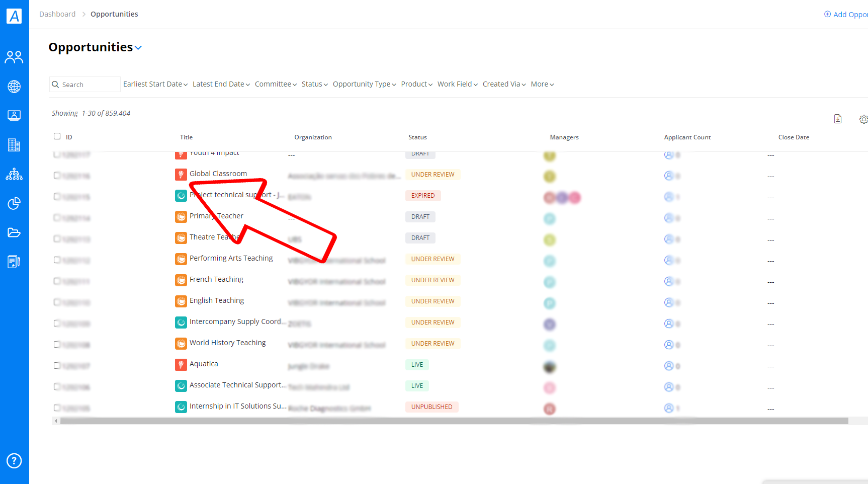Open the Status filter dropdown

[315, 84]
